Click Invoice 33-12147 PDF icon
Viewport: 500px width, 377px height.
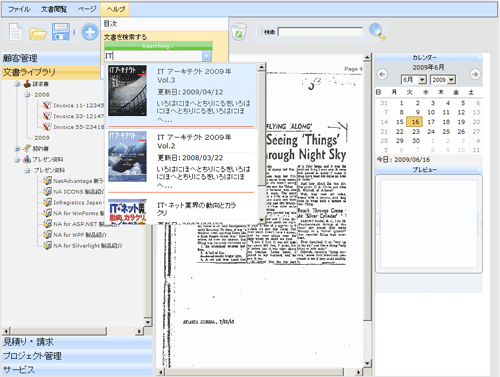(47, 116)
